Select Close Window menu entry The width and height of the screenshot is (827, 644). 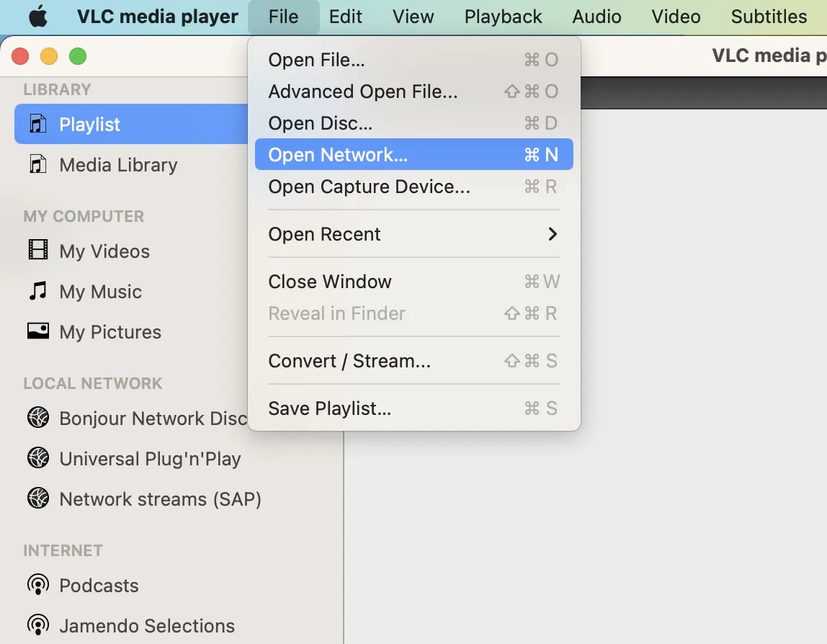(x=414, y=281)
